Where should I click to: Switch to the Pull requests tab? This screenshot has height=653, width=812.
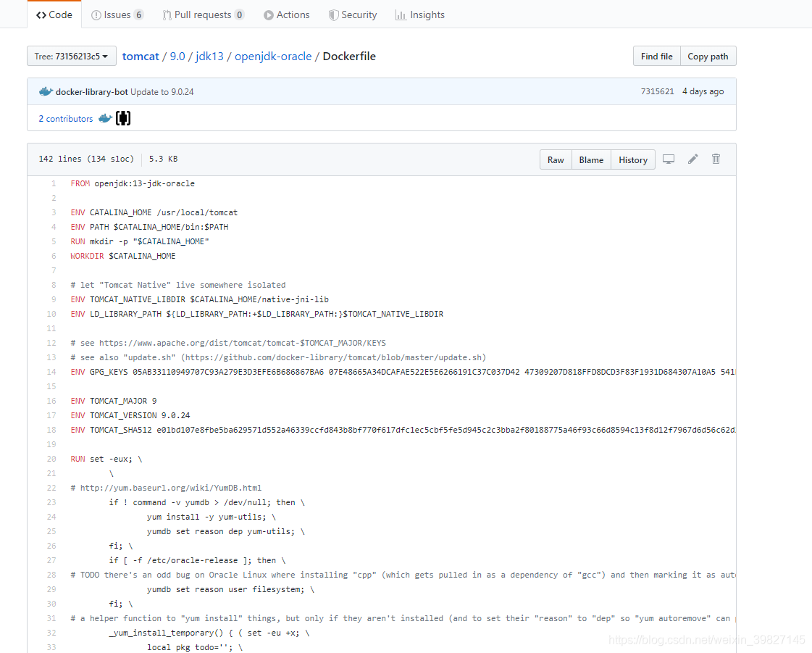pos(203,14)
